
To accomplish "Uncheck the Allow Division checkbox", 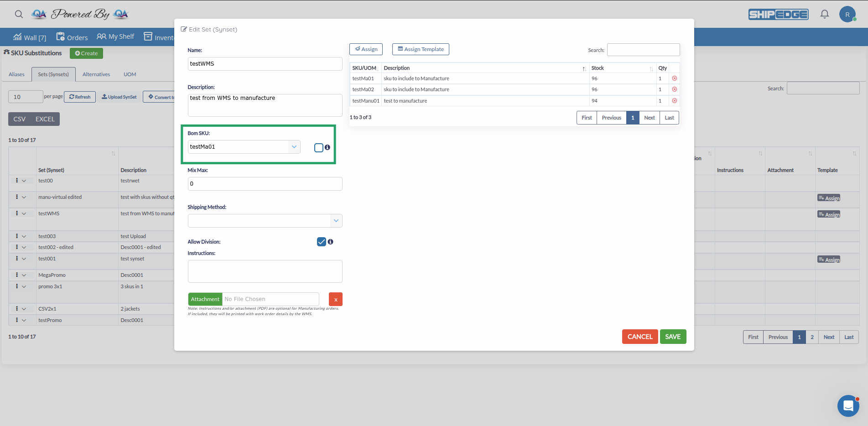I will (x=322, y=242).
